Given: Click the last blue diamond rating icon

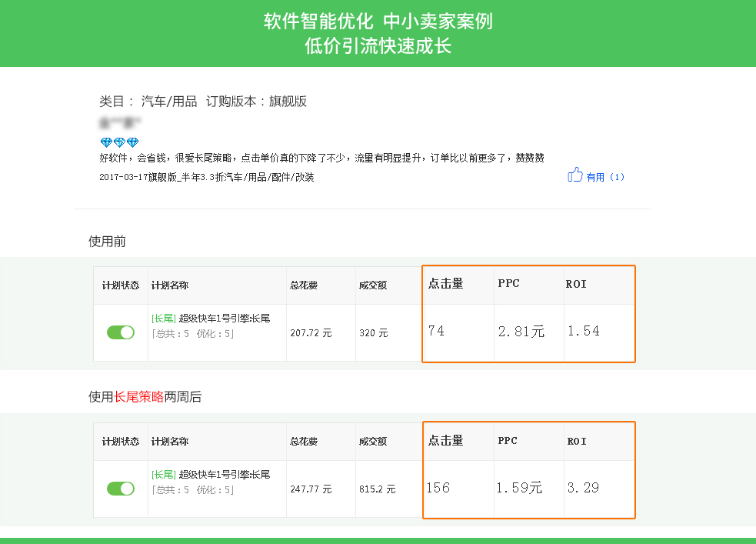Looking at the screenshot, I should [x=132, y=143].
